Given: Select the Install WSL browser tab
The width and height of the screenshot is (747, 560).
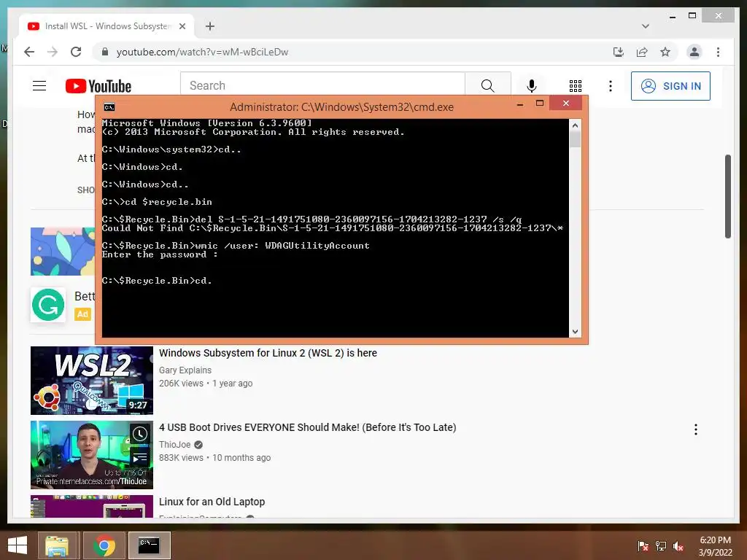Looking at the screenshot, I should [107, 26].
